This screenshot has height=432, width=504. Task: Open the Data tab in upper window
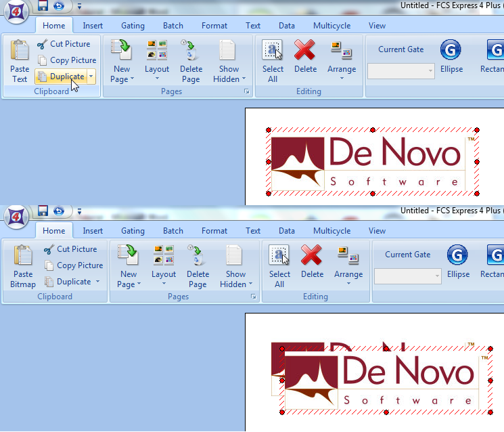pyautogui.click(x=287, y=26)
